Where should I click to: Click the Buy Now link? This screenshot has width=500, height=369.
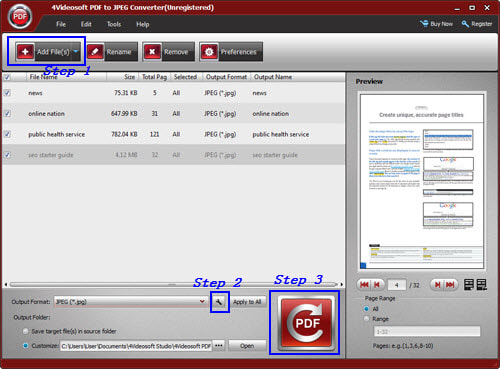[436, 24]
